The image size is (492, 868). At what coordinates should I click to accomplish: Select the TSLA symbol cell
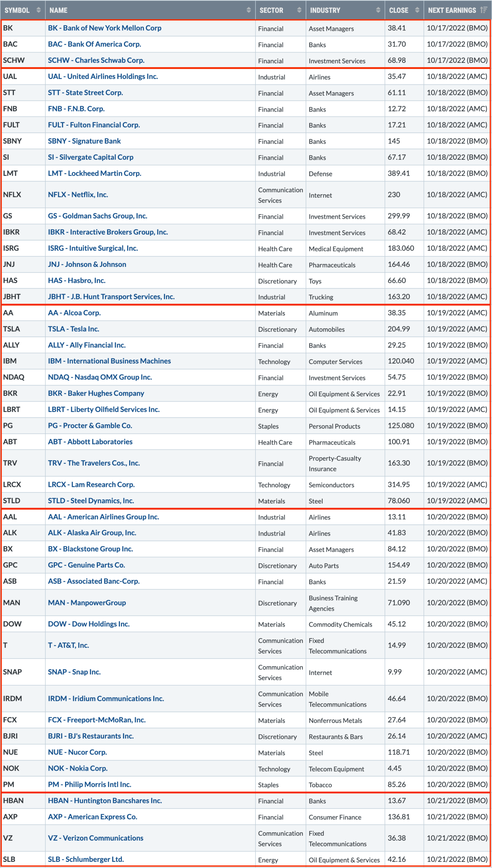[x=23, y=329]
